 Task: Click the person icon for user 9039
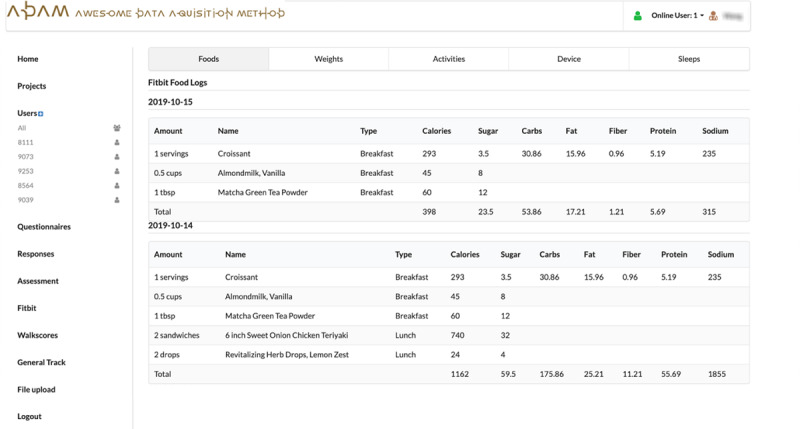(117, 200)
